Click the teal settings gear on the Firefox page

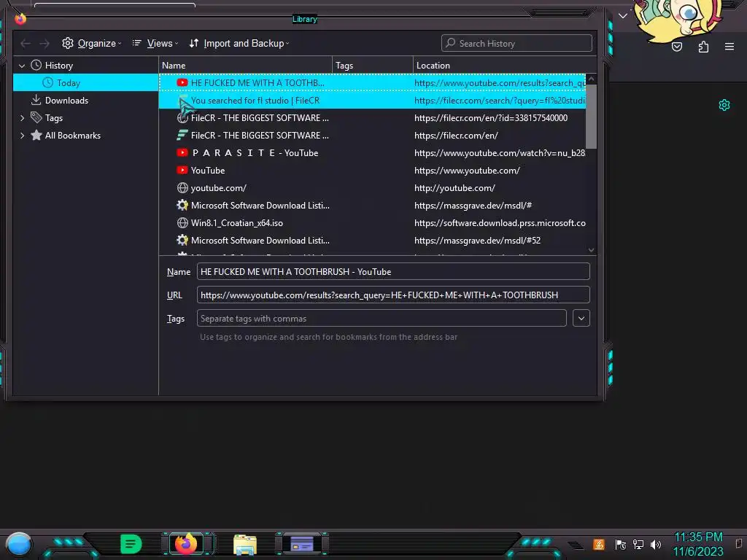pos(724,105)
